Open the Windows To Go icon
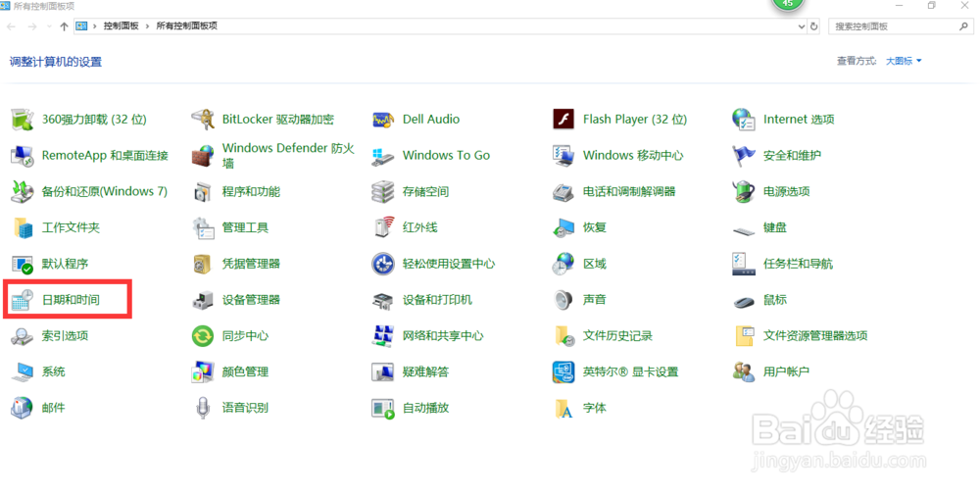Screen dimensions: 980x494 pos(383,155)
